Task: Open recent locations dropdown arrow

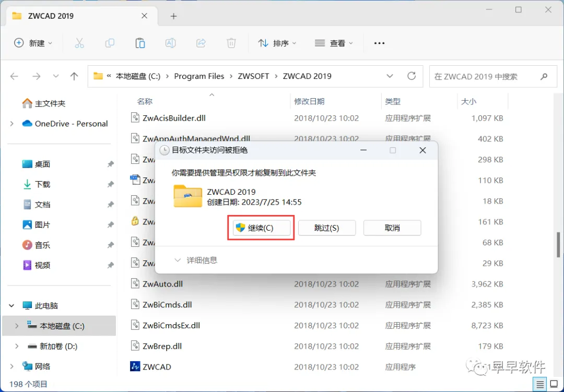Action: pos(56,76)
